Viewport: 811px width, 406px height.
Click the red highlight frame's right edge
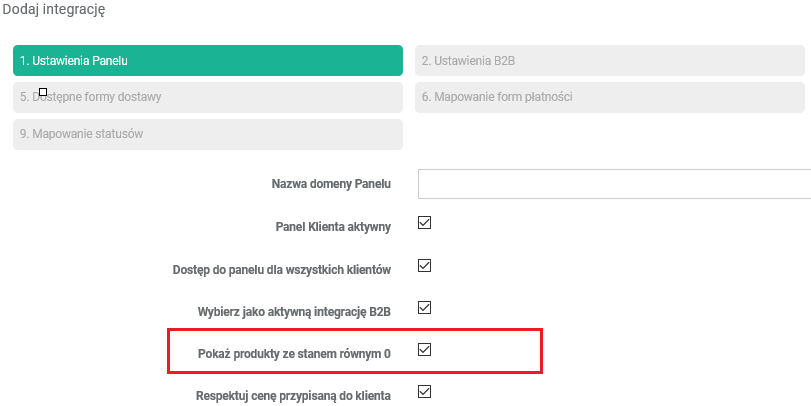click(542, 350)
